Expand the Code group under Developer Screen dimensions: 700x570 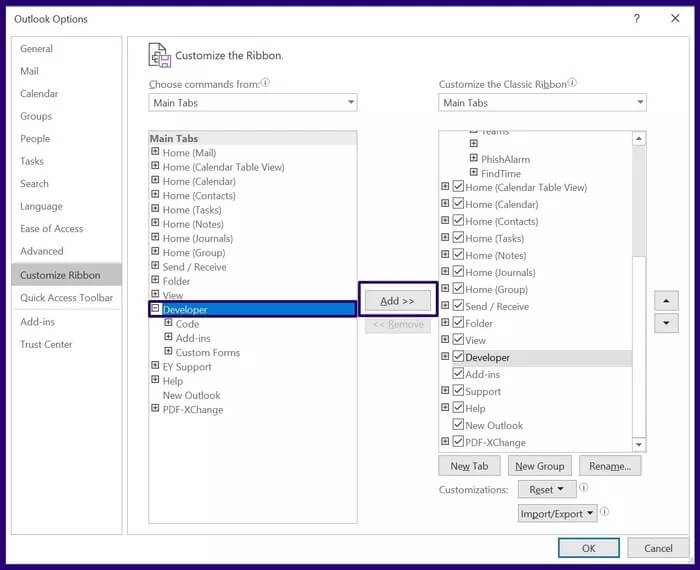click(x=168, y=324)
